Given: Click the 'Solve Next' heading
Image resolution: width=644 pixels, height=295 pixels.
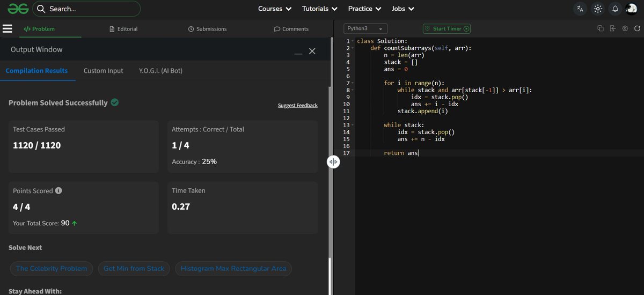Looking at the screenshot, I should pyautogui.click(x=25, y=247).
